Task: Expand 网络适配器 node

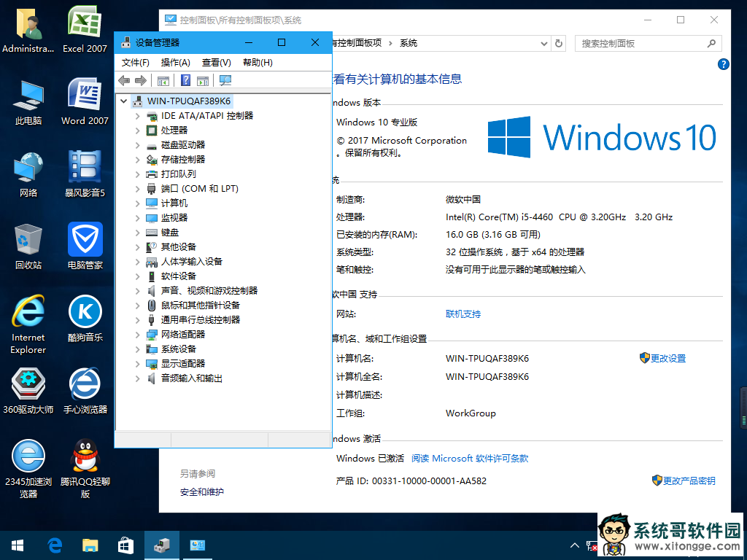Action: (x=138, y=335)
